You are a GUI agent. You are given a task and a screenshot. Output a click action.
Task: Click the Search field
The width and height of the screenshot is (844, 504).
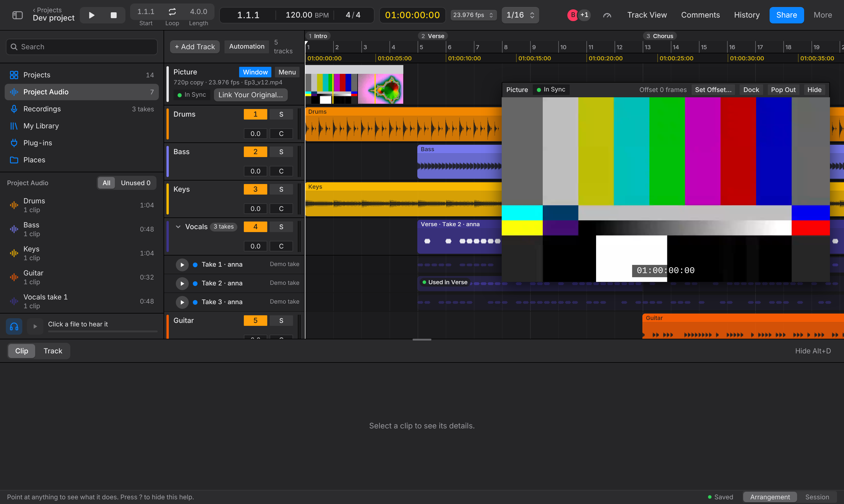(x=82, y=47)
